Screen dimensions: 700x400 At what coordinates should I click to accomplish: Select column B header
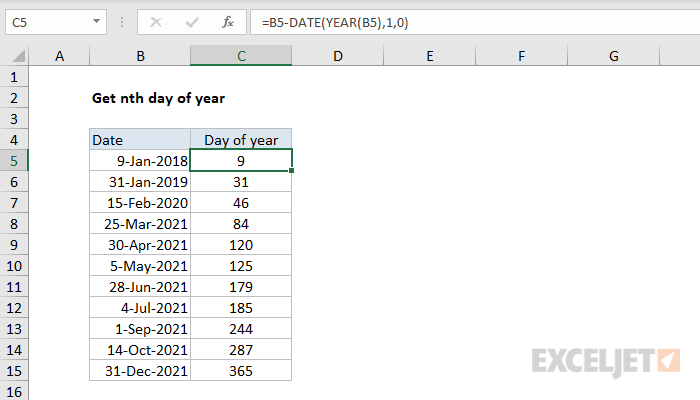click(x=140, y=56)
